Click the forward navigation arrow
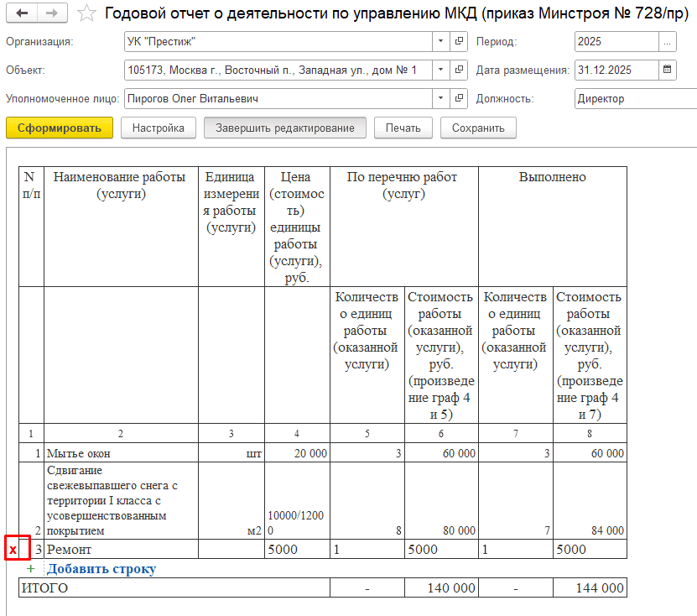The image size is (697, 616). tap(51, 14)
